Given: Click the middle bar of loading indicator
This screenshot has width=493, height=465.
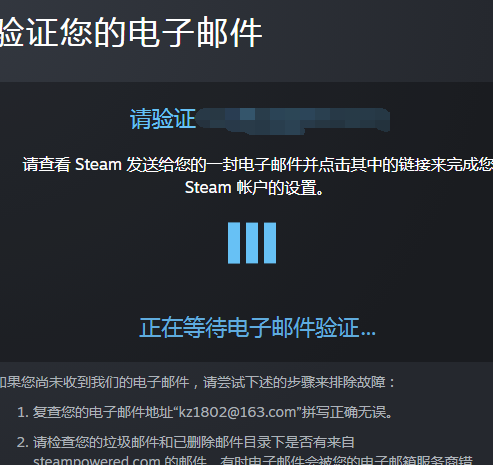Looking at the screenshot, I should (x=252, y=243).
